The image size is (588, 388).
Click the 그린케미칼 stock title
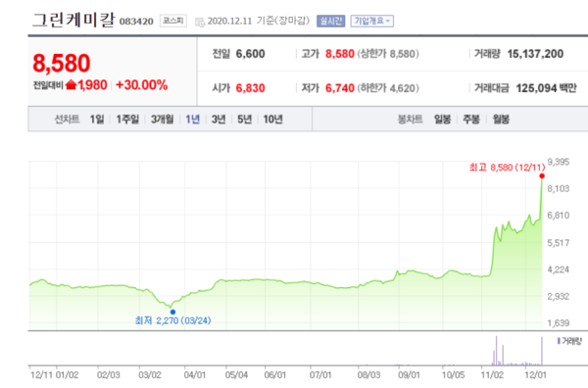tap(73, 20)
